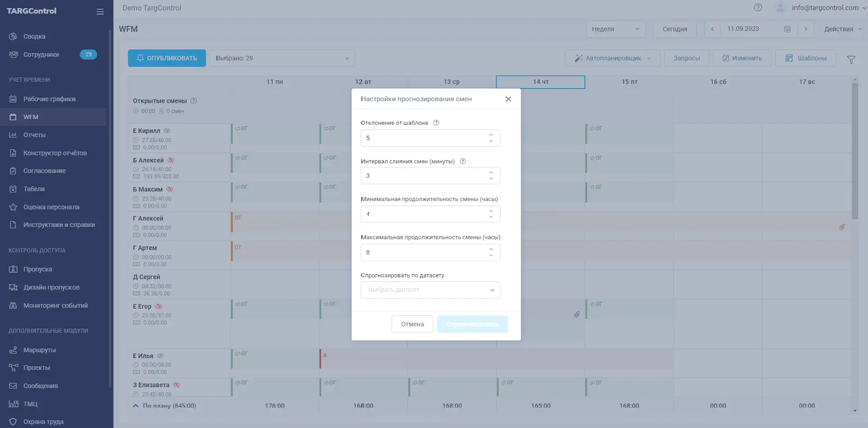
Task: Click Согласование icon in sidebar
Action: (13, 171)
